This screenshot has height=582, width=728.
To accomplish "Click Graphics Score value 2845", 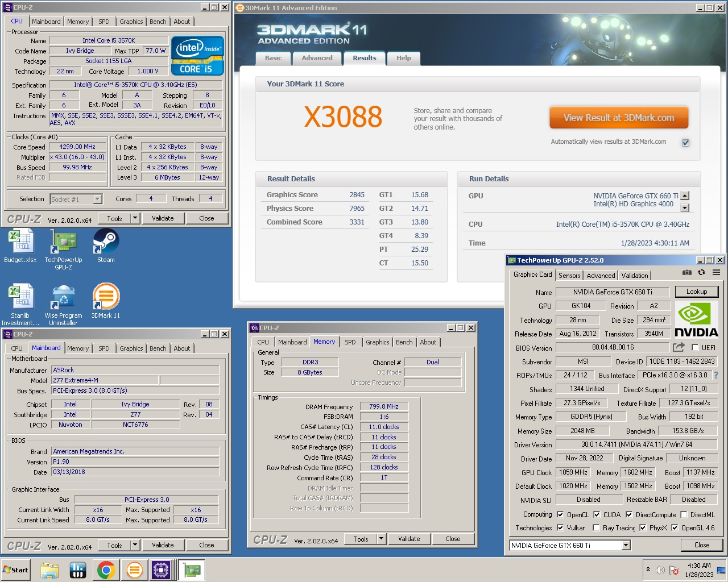I will 357,195.
